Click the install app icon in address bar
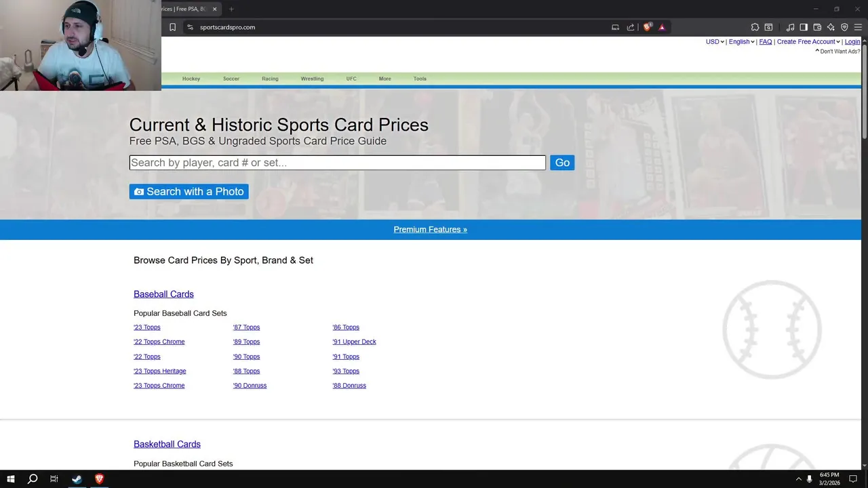The image size is (868, 488). (x=615, y=27)
